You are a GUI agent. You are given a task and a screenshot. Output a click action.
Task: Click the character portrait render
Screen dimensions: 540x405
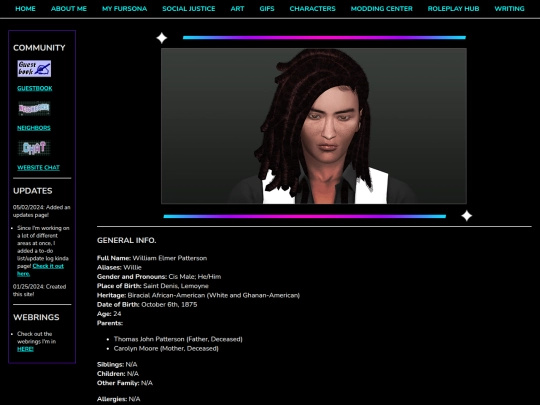314,126
